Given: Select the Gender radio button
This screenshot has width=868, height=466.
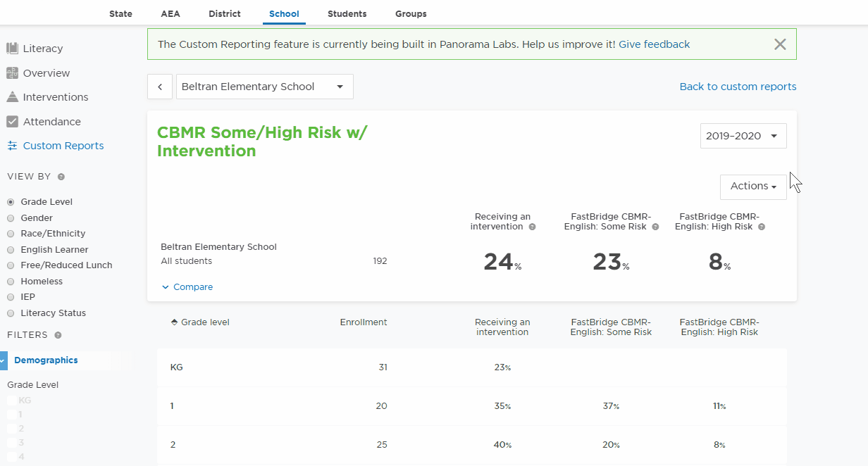Looking at the screenshot, I should [x=11, y=218].
